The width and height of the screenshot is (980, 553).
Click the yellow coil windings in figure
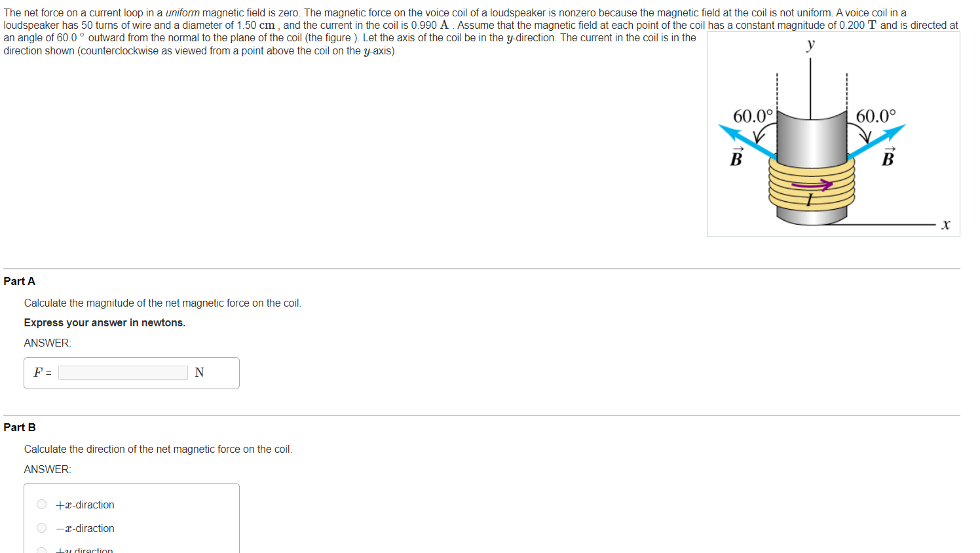coord(812,185)
